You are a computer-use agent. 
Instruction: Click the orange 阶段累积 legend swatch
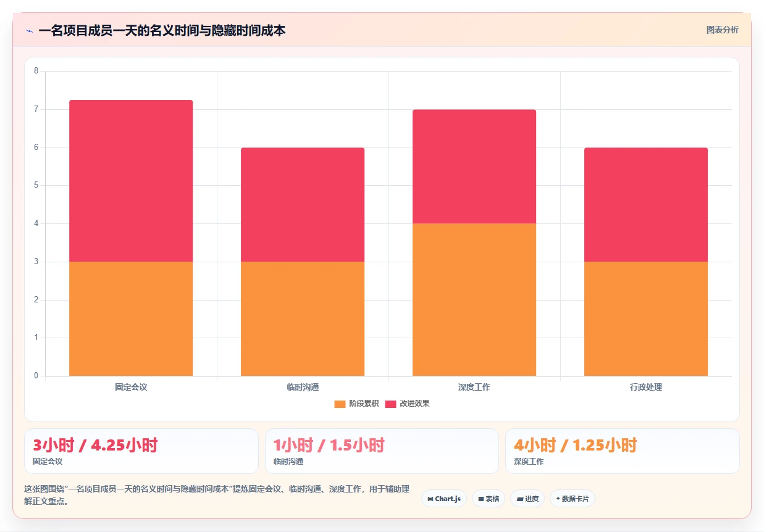click(340, 404)
